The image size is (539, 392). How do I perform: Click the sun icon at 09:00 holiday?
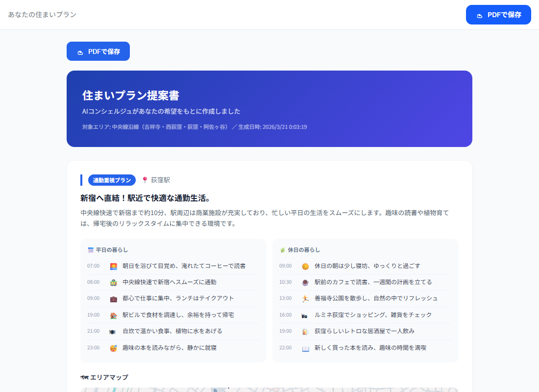point(306,266)
